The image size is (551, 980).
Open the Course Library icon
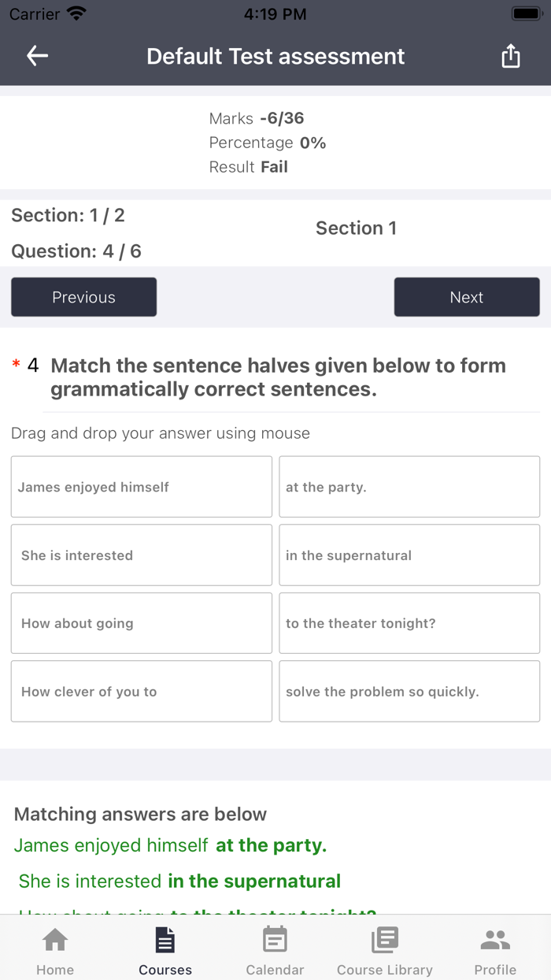click(385, 940)
